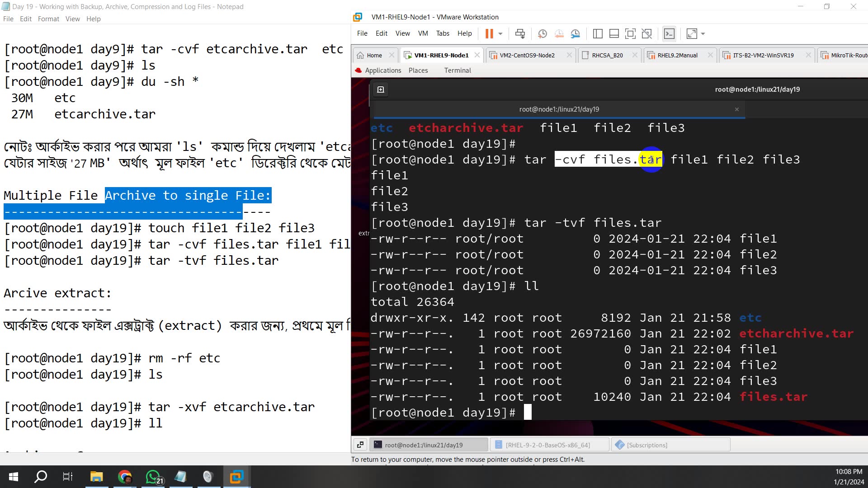Click the stretch guest display icon

(x=692, y=33)
